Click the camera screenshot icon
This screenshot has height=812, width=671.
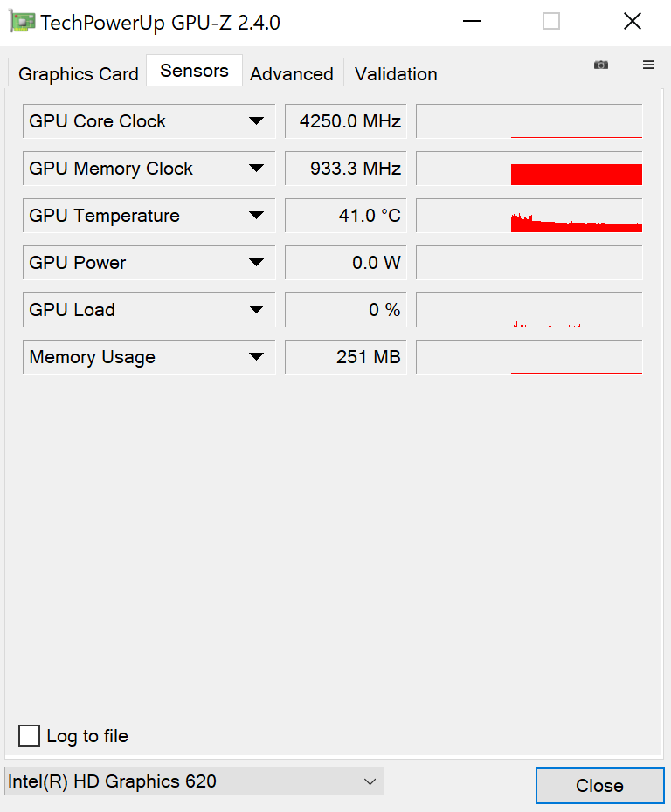click(x=601, y=65)
